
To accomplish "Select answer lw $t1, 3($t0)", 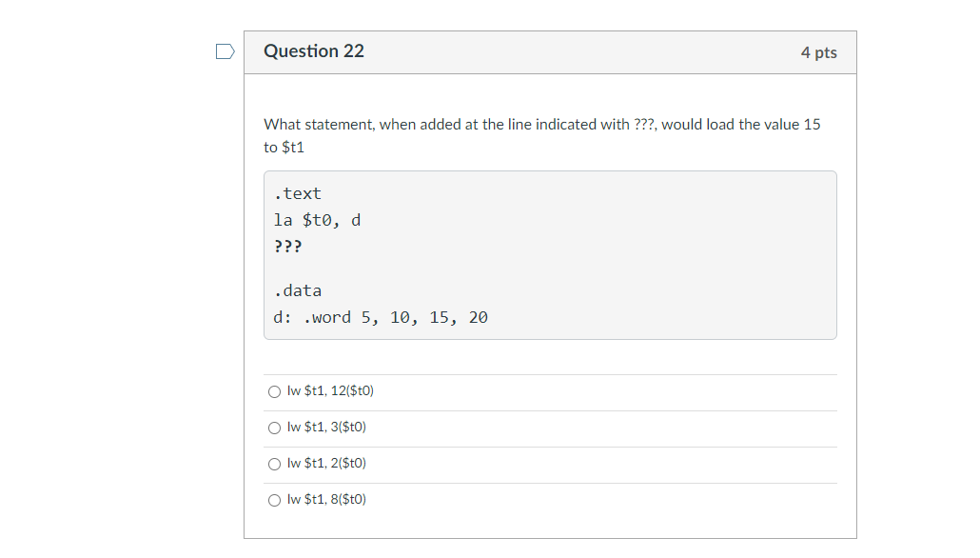I will [273, 427].
